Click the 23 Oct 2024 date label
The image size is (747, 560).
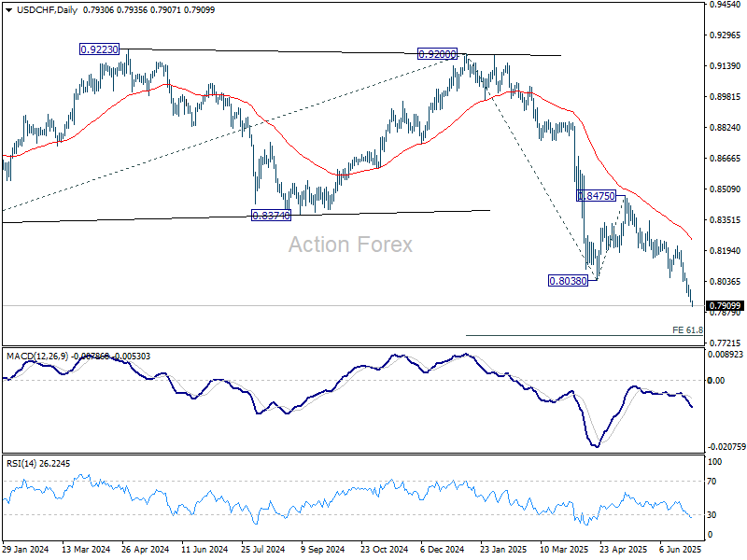coord(385,551)
